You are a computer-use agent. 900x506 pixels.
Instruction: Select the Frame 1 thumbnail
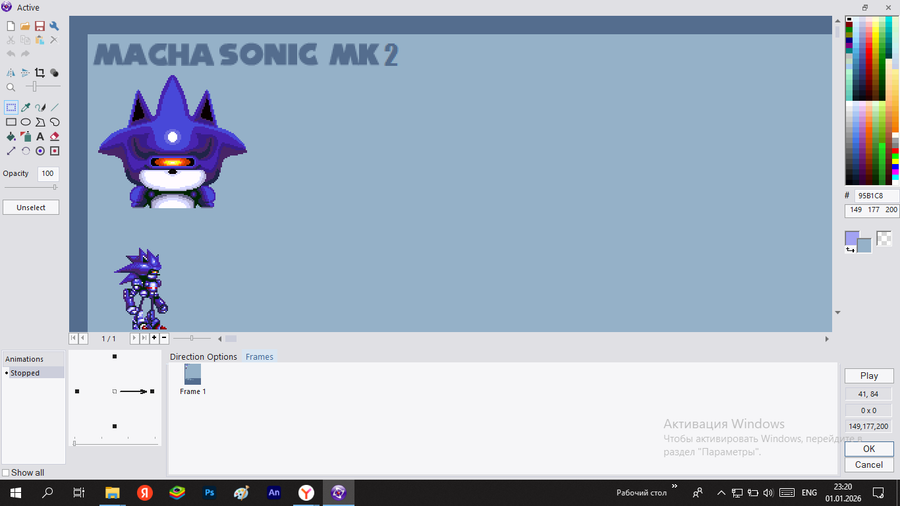click(192, 379)
